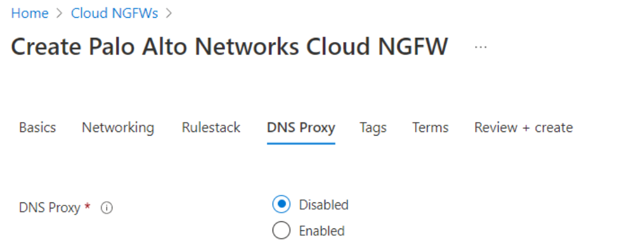Image resolution: width=644 pixels, height=251 pixels.
Task: Click the "Enabled" option label text
Action: click(x=322, y=231)
